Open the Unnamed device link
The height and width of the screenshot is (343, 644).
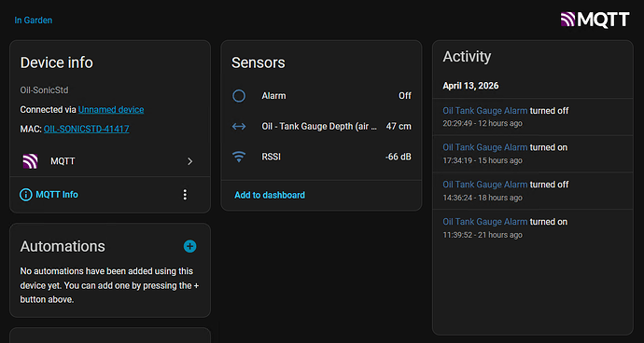(111, 110)
